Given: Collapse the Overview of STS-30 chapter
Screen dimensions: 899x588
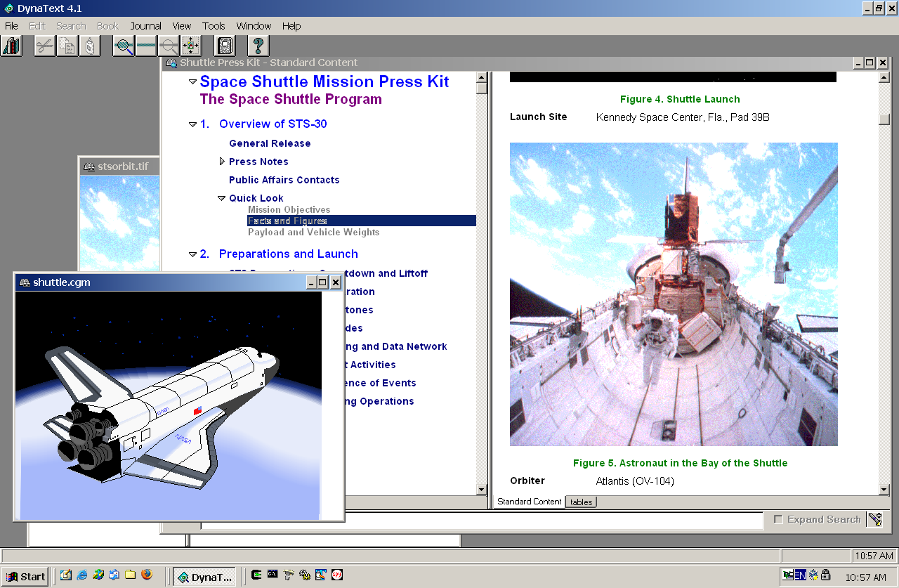Looking at the screenshot, I should pyautogui.click(x=192, y=124).
